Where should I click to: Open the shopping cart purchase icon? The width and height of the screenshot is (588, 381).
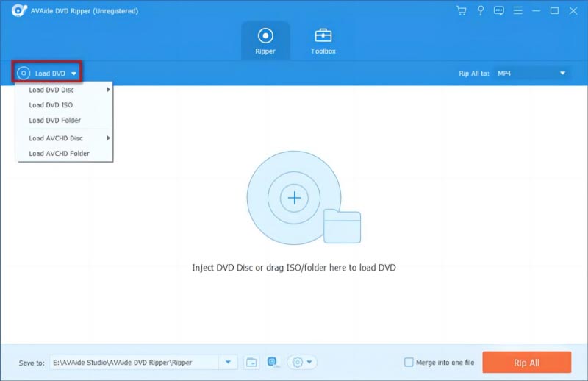pyautogui.click(x=462, y=10)
